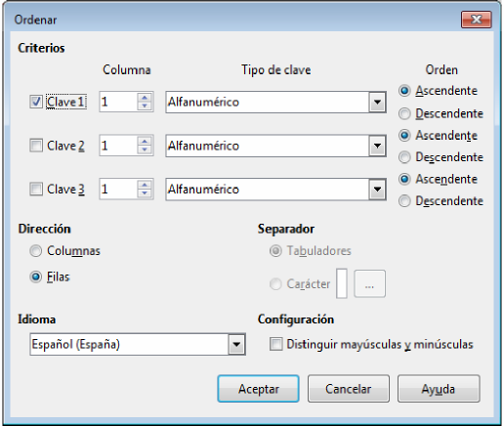Click the Clave 1 column number field
The image size is (504, 426).
pyautogui.click(x=118, y=102)
